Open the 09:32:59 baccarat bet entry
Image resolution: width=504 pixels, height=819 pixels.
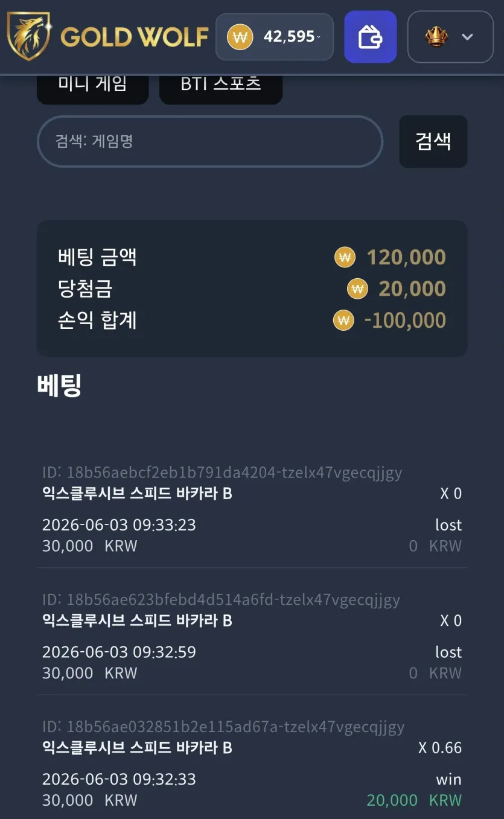(252, 637)
